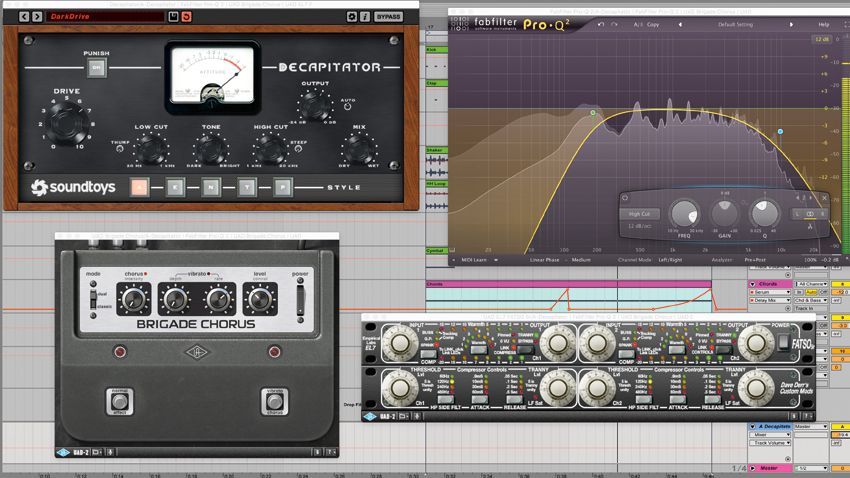Screen dimensions: 850x478
Task: Save the DarkDrive preset with floppy icon
Action: (173, 17)
